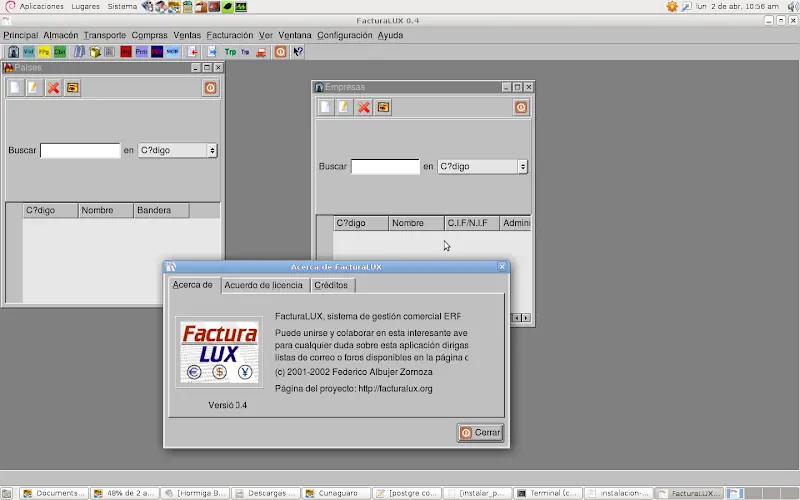Viewport: 800px width, 500px height.
Task: Open the Facturación menu
Action: [230, 35]
